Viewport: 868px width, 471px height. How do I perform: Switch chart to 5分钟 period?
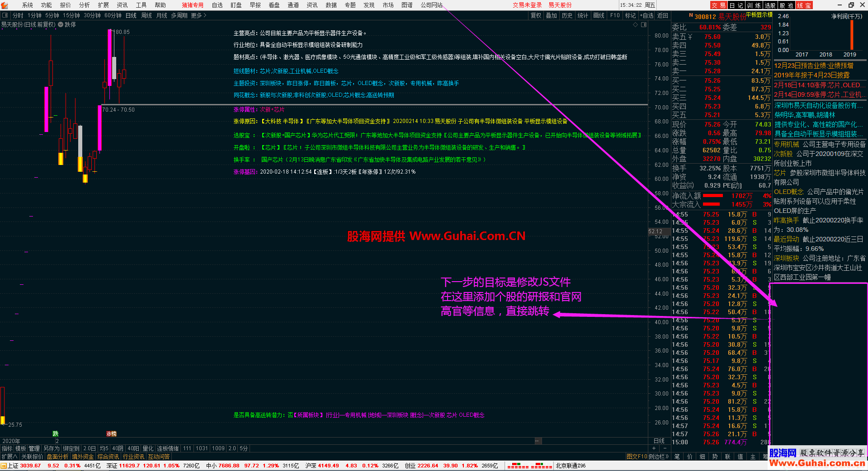(x=52, y=15)
